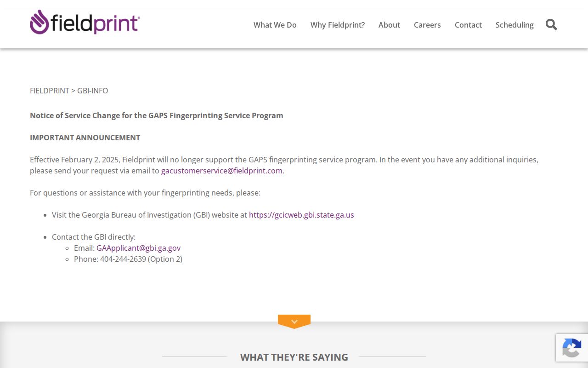588x368 pixels.
Task: Click the Notice of Service Change heading
Action: click(157, 115)
